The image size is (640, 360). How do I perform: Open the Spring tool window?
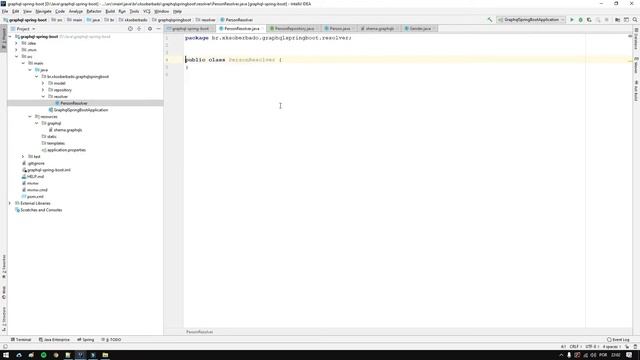pos(86,340)
